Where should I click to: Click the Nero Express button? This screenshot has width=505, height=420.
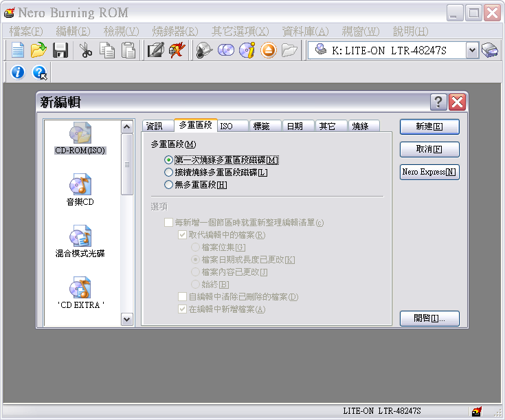429,172
